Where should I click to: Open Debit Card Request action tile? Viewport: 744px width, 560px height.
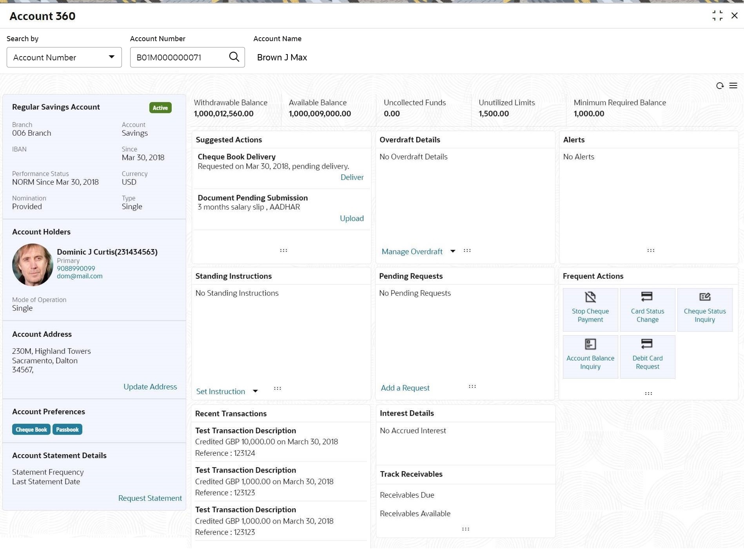(647, 357)
